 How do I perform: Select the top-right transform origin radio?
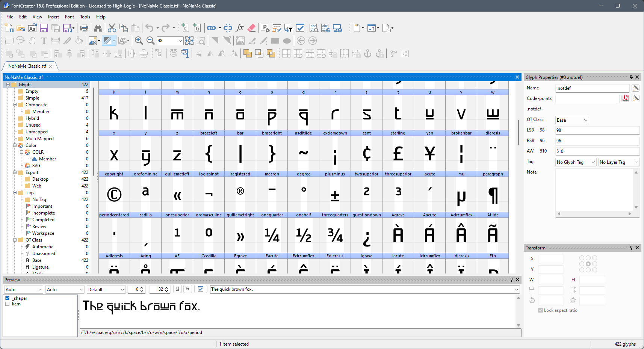pyautogui.click(x=594, y=258)
